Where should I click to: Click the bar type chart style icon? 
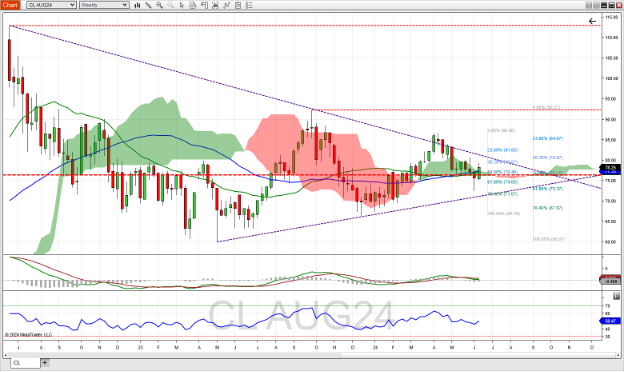click(137, 5)
